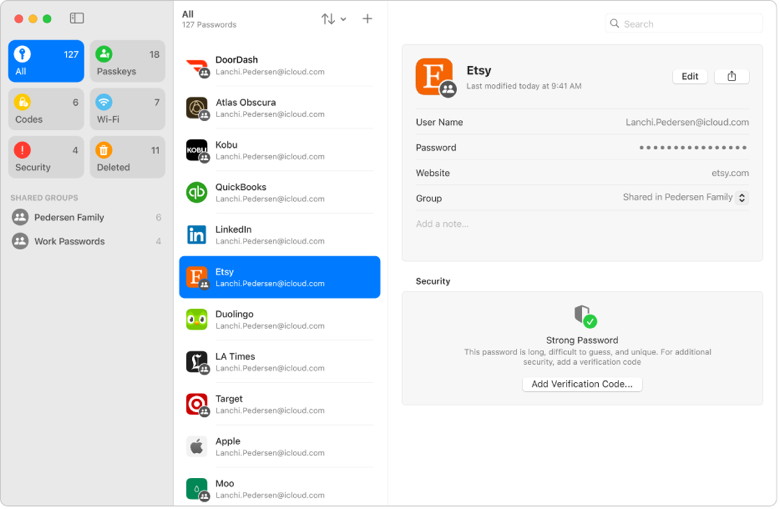The height and width of the screenshot is (509, 780).
Task: Click the User Name email value
Action: coord(687,122)
